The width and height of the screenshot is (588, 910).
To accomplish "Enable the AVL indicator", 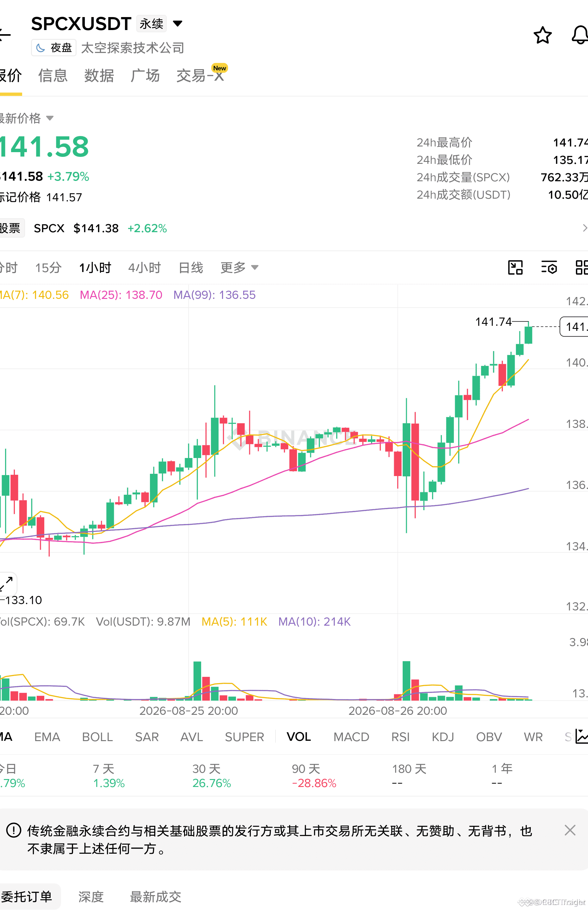I will coord(192,737).
